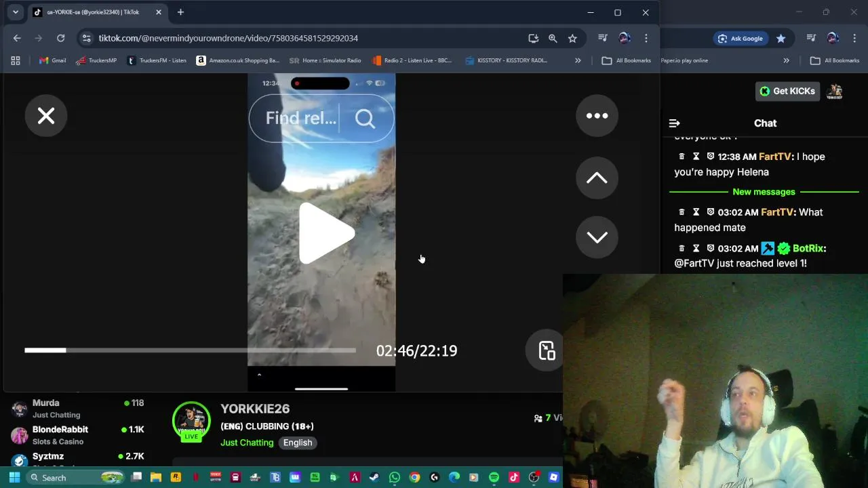Open the Kick user avatar at top right
This screenshot has width=868, height=488.
click(835, 91)
